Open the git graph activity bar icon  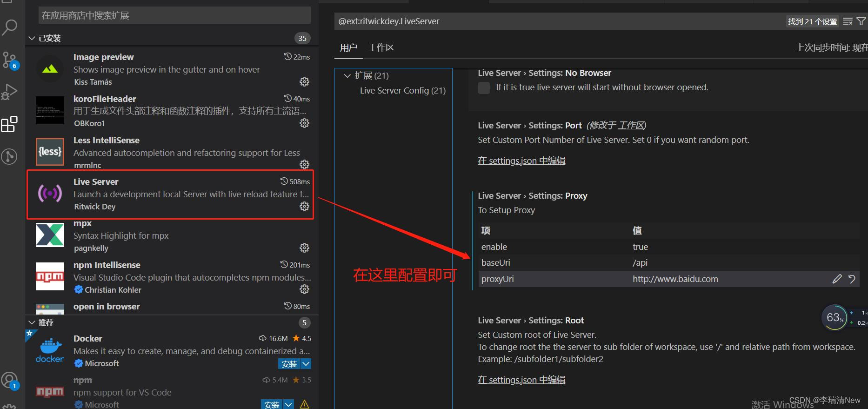pyautogui.click(x=9, y=156)
